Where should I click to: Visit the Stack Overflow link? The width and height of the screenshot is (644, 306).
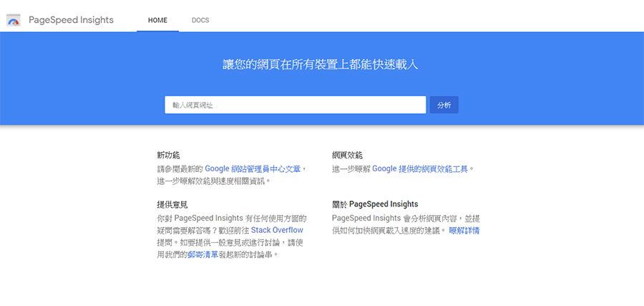tap(277, 230)
